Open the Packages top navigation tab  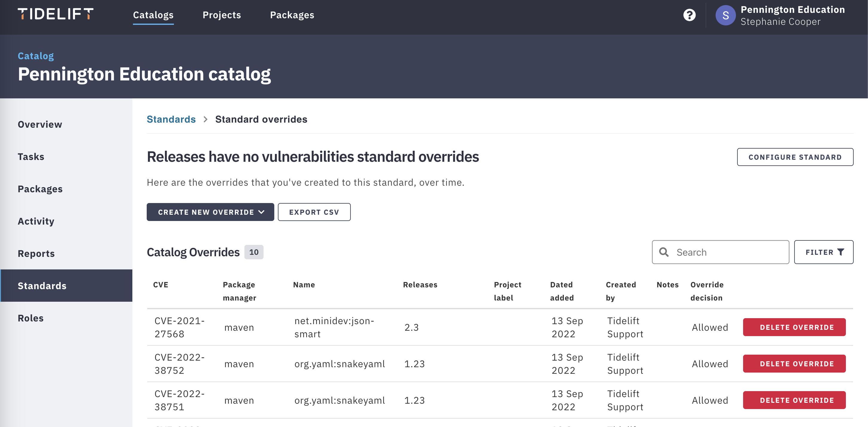tap(292, 15)
